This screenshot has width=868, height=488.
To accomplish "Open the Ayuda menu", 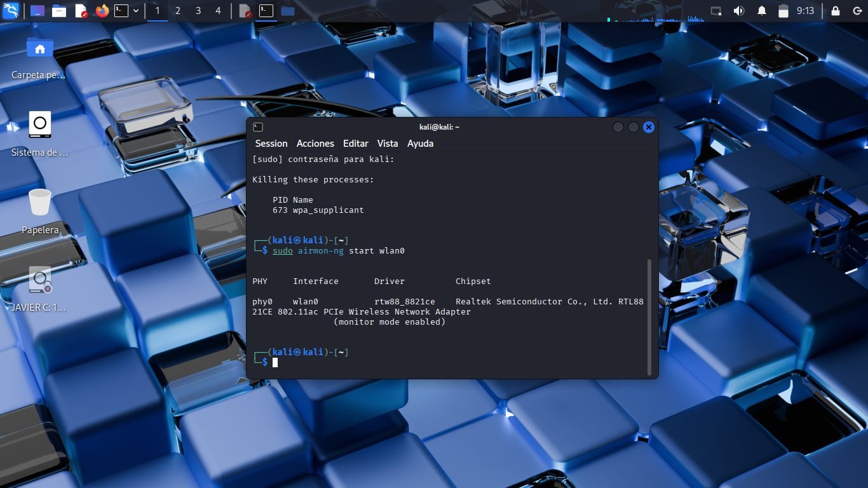I will (420, 144).
